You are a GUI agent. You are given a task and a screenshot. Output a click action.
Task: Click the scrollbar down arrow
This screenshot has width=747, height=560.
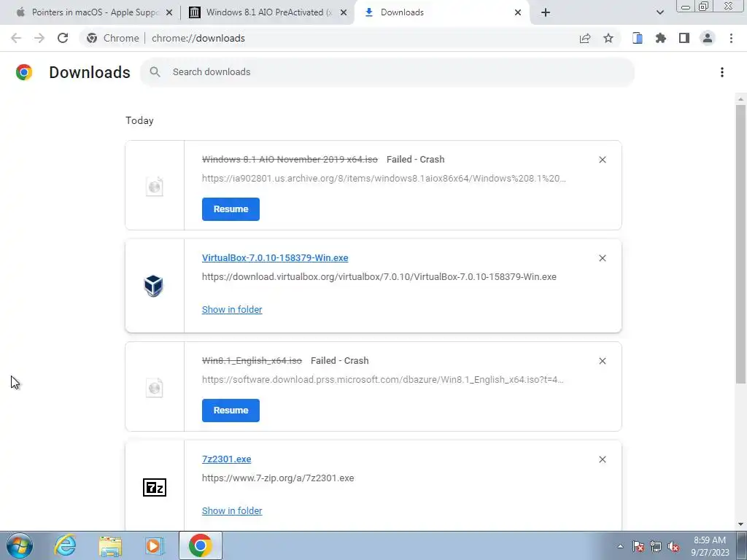pos(740,524)
